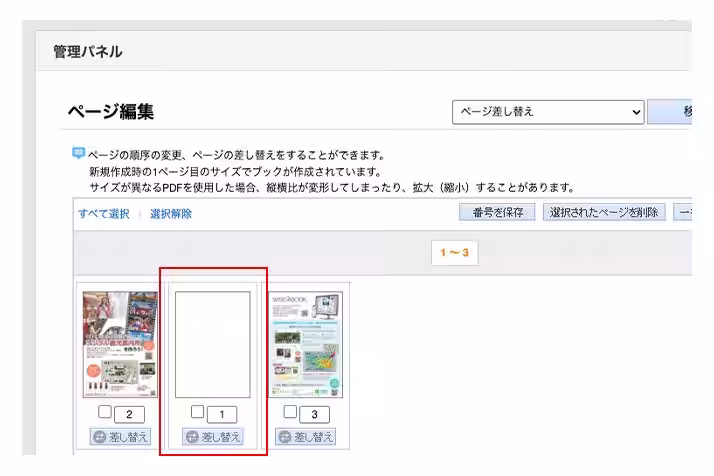The image size is (714, 476).
Task: Click the 差し替え button under page 2
Action: coord(120,437)
